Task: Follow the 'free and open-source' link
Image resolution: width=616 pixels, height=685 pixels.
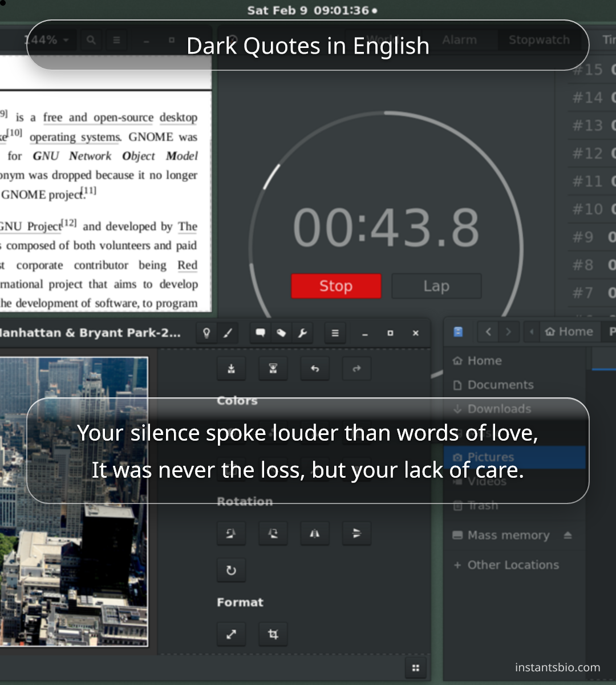Action: (x=98, y=118)
